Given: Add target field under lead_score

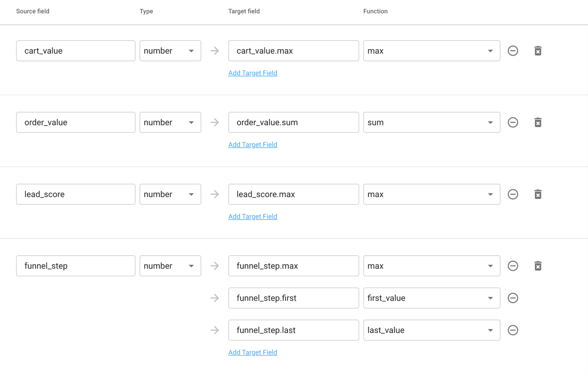Looking at the screenshot, I should tap(253, 216).
